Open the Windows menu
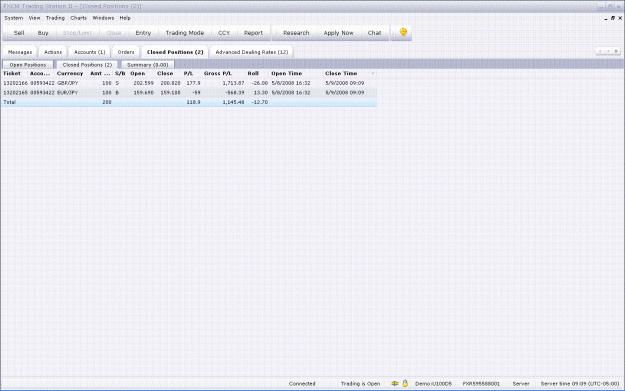The width and height of the screenshot is (625, 391). point(103,18)
